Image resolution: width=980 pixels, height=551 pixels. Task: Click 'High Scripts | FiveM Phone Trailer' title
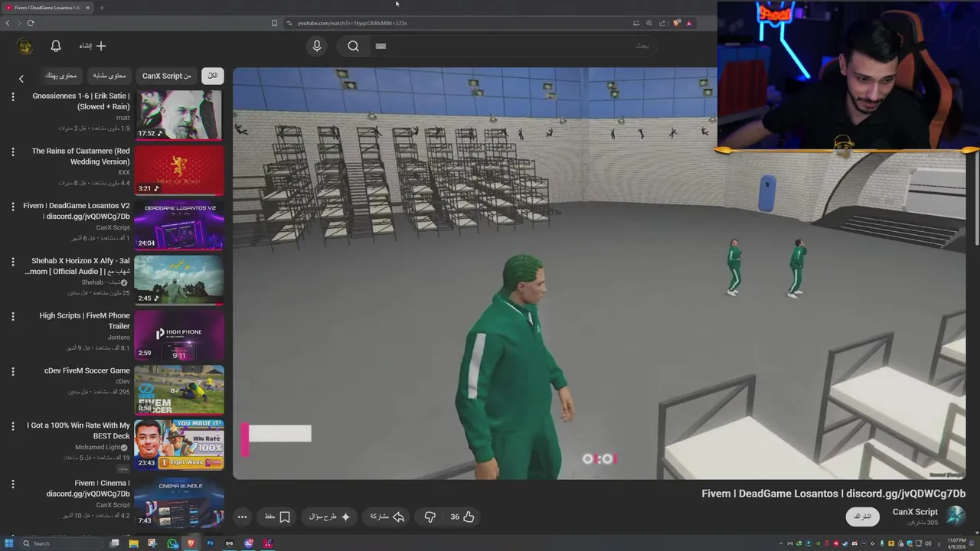(85, 321)
